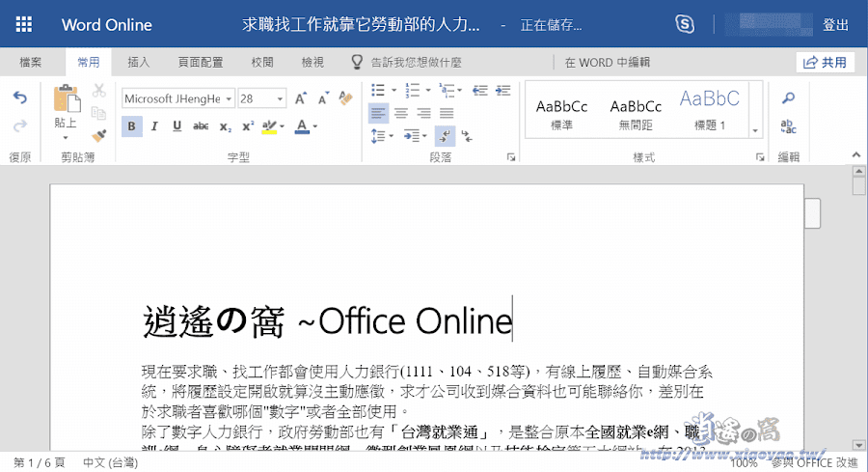Toggle Align Right

(424, 114)
